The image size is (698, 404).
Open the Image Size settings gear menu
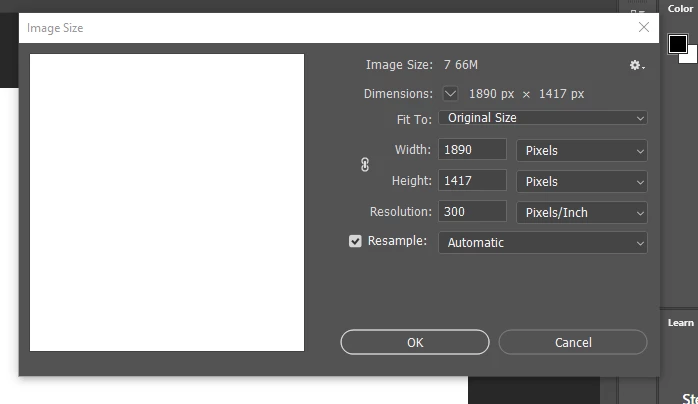[x=637, y=65]
